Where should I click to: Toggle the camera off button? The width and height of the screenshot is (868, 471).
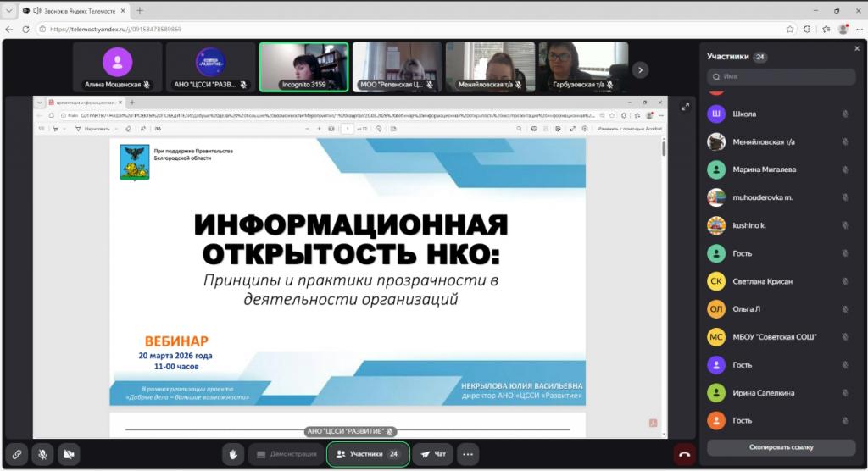[x=69, y=454]
